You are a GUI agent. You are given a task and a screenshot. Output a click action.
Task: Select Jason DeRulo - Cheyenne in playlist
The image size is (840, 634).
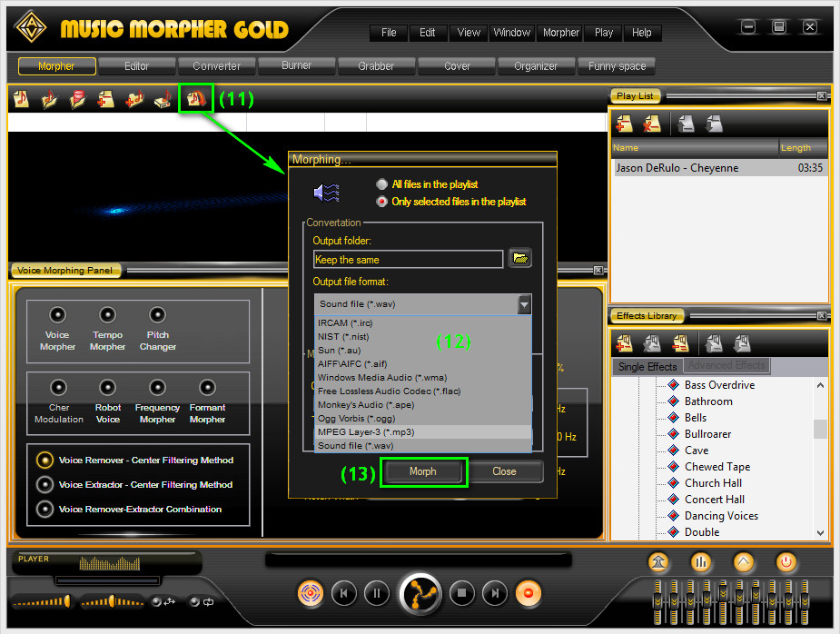pyautogui.click(x=719, y=168)
